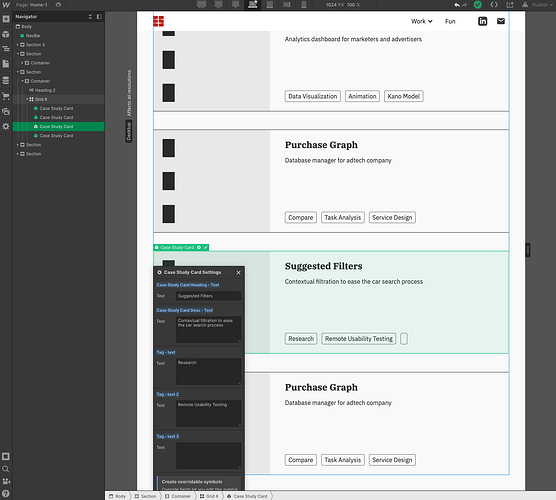Open the Pages panel icon

point(6,64)
